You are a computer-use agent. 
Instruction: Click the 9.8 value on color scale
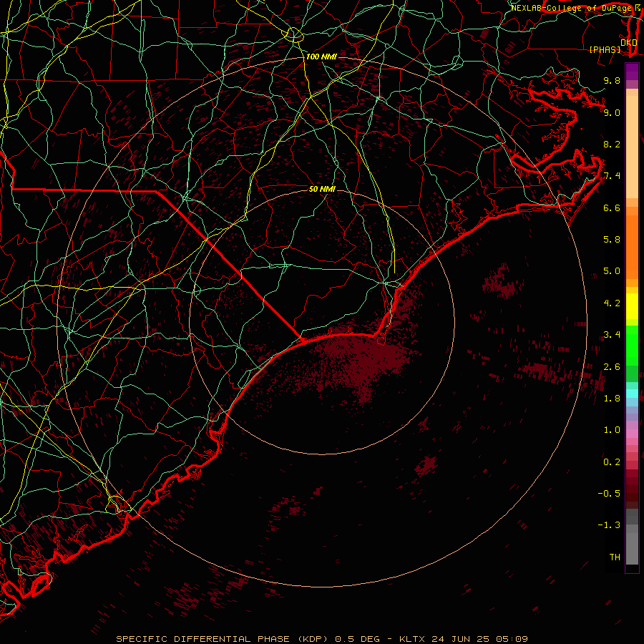pos(612,80)
